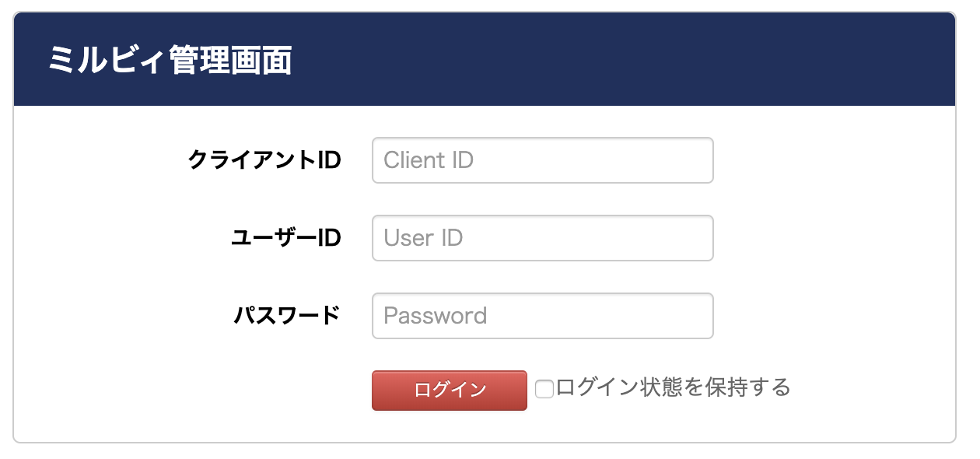
Task: Focus the User ID placeholder text box
Action: point(542,238)
